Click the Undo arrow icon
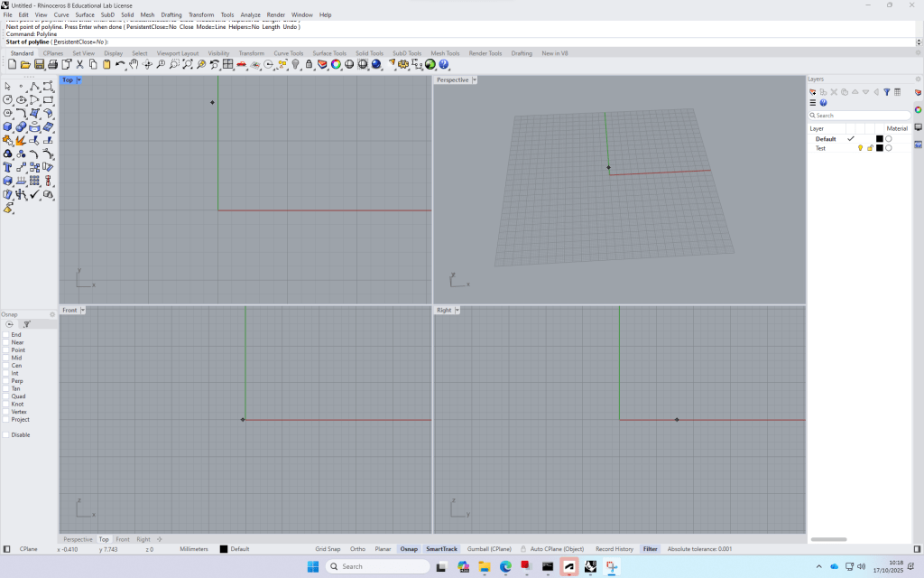 click(x=118, y=64)
